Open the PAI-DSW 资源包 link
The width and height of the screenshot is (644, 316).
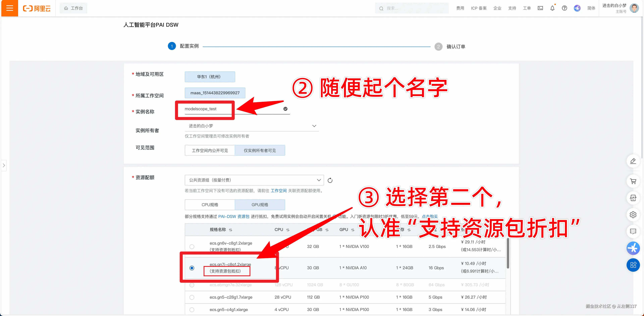pyautogui.click(x=233, y=217)
